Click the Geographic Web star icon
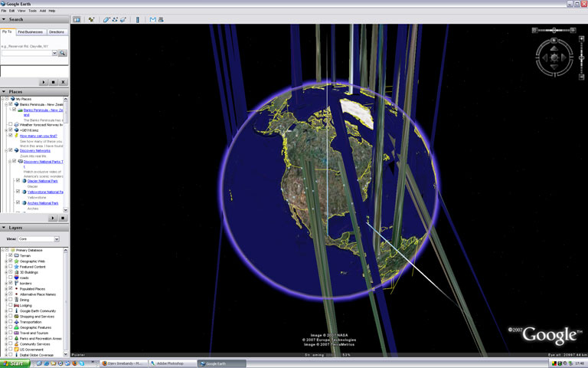The height and width of the screenshot is (368, 588). [x=16, y=261]
